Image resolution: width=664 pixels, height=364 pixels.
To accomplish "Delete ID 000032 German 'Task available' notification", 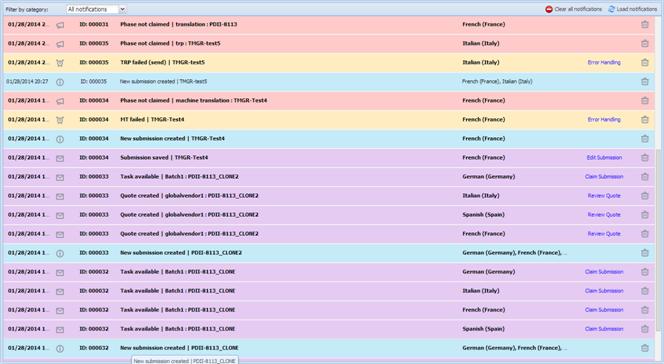I will click(x=645, y=272).
